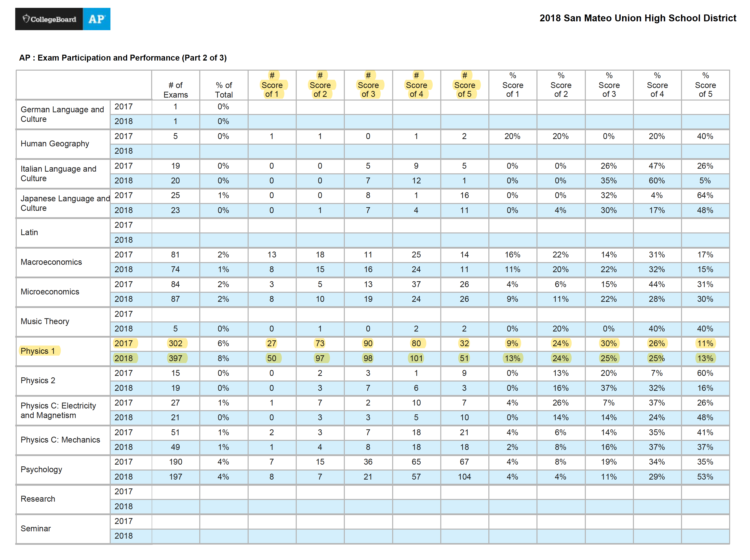Click the San Mateo Union district title
This screenshot has height=560, width=750.
tap(637, 18)
